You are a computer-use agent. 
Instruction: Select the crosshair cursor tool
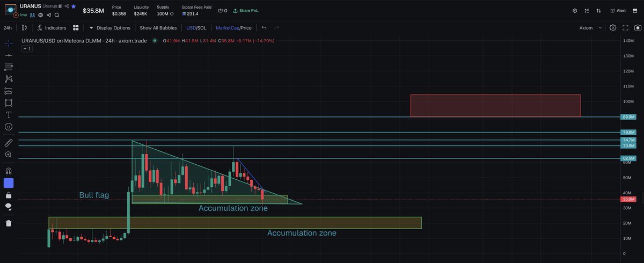pos(9,43)
